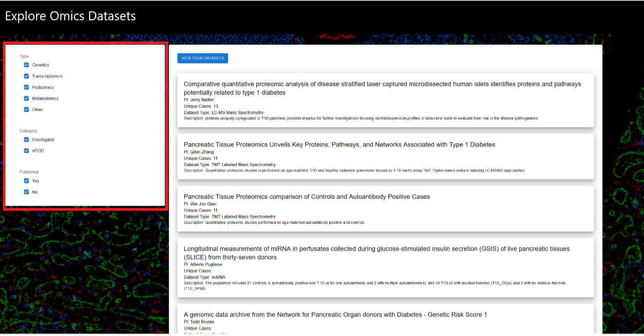
Task: Uncheck the Proteomics checkbox
Action: (27, 87)
